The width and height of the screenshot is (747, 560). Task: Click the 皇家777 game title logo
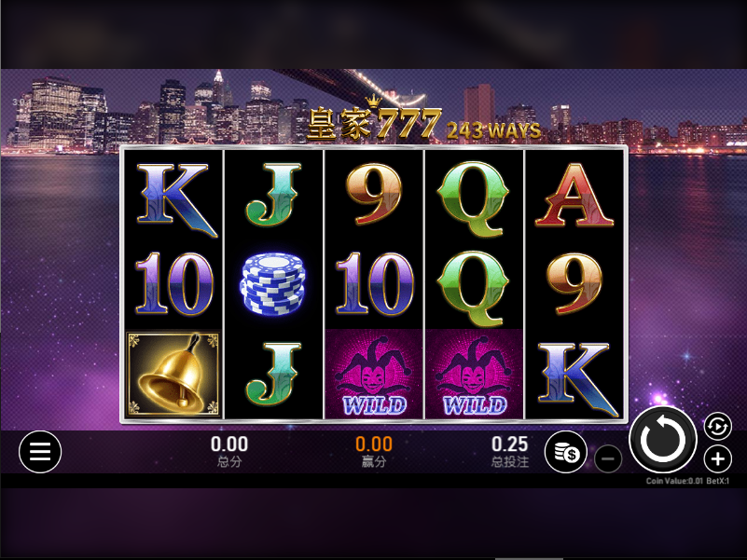click(x=375, y=120)
